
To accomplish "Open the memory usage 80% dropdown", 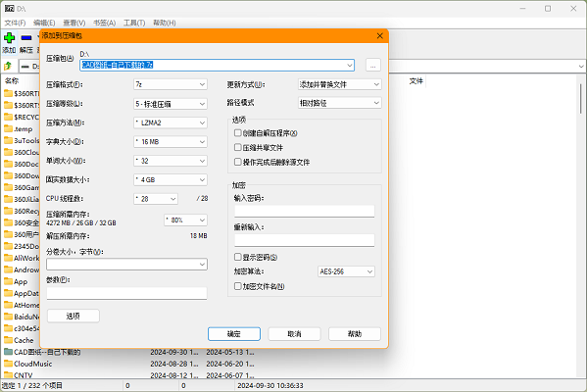I will coord(185,220).
